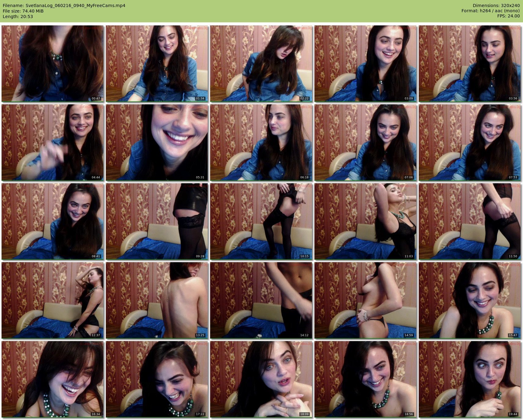
Task: Click the Format h264 / aac text
Action: pyautogui.click(x=491, y=11)
